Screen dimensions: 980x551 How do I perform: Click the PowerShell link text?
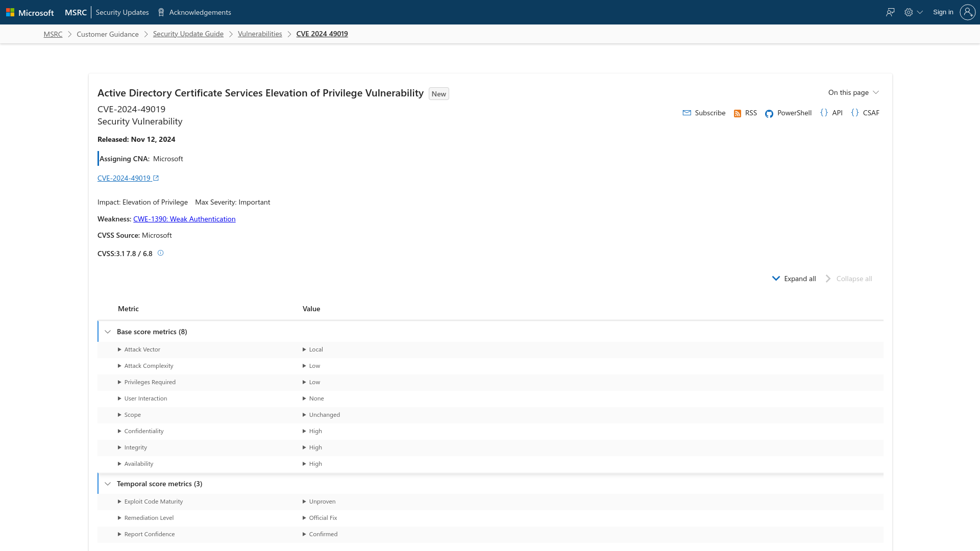click(794, 113)
